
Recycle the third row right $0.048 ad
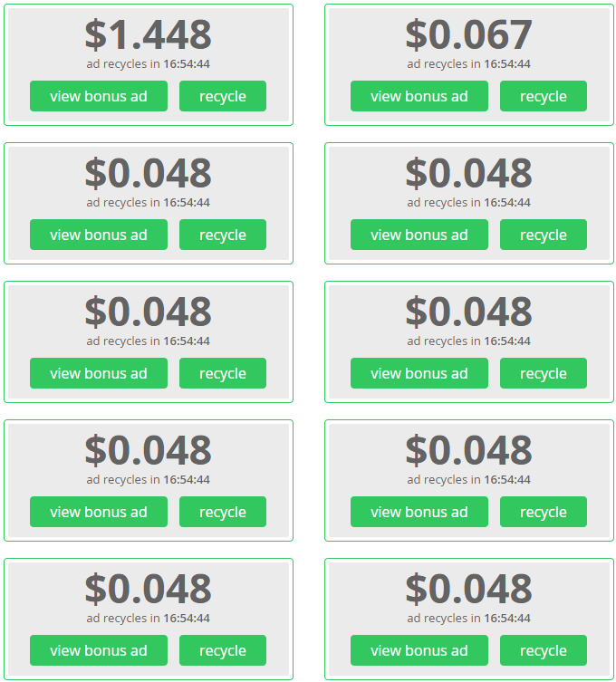[x=544, y=373]
